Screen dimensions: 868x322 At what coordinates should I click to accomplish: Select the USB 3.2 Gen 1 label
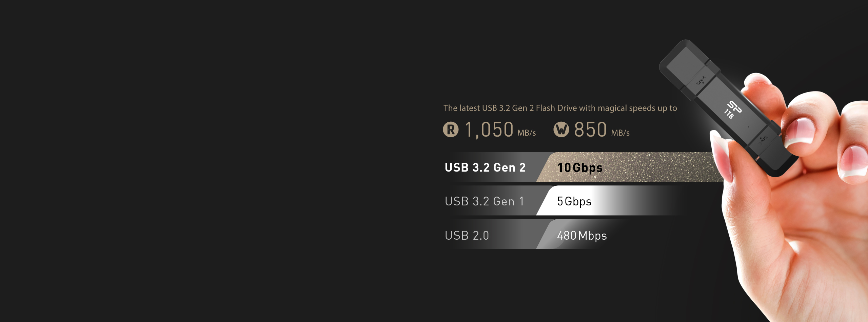(x=485, y=201)
